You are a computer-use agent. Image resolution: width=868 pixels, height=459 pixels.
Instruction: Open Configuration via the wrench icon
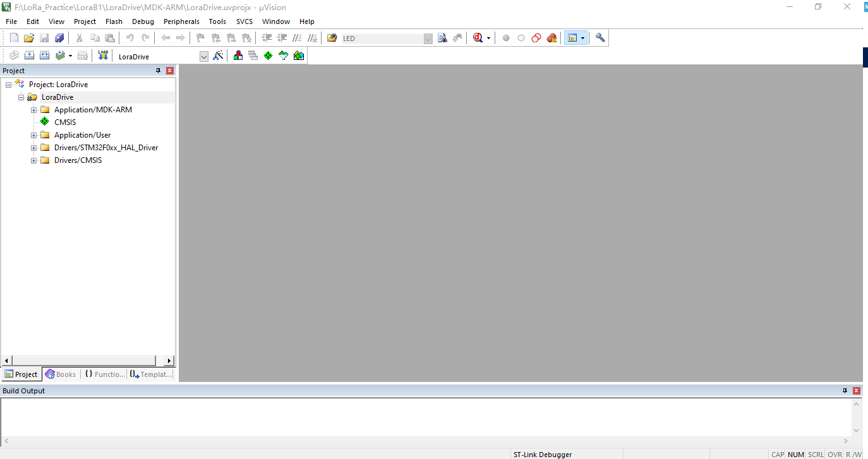click(600, 38)
